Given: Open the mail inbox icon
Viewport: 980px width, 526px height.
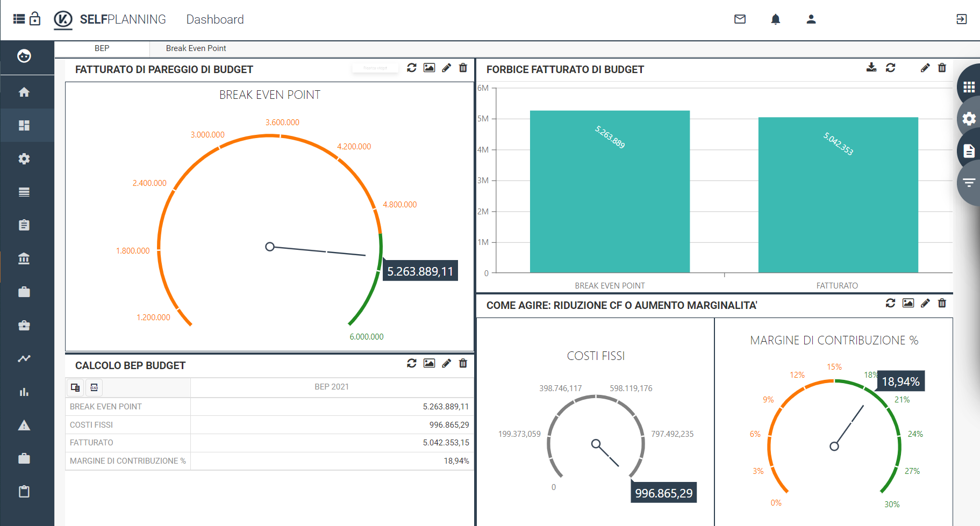Looking at the screenshot, I should [x=740, y=19].
